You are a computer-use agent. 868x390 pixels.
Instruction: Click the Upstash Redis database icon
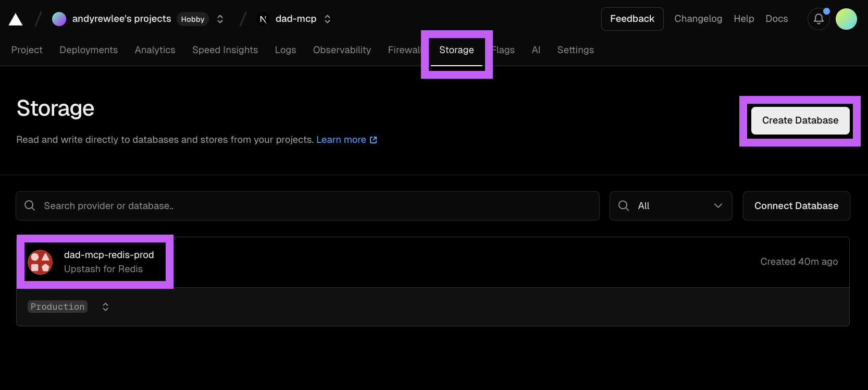(40, 262)
